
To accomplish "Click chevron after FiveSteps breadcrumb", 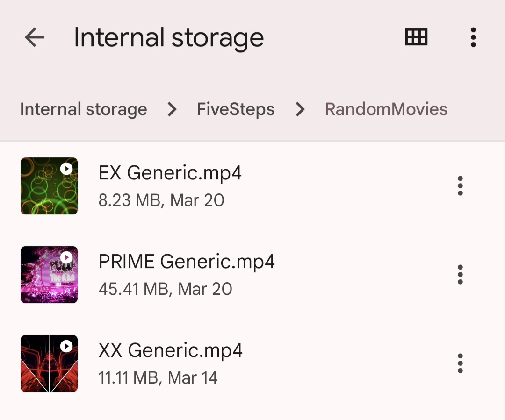I will [x=300, y=109].
